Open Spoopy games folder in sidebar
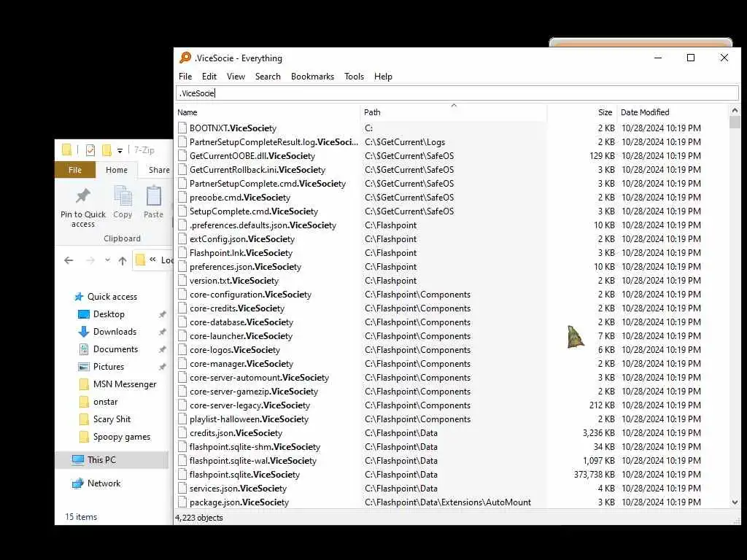747x560 pixels. pos(122,437)
